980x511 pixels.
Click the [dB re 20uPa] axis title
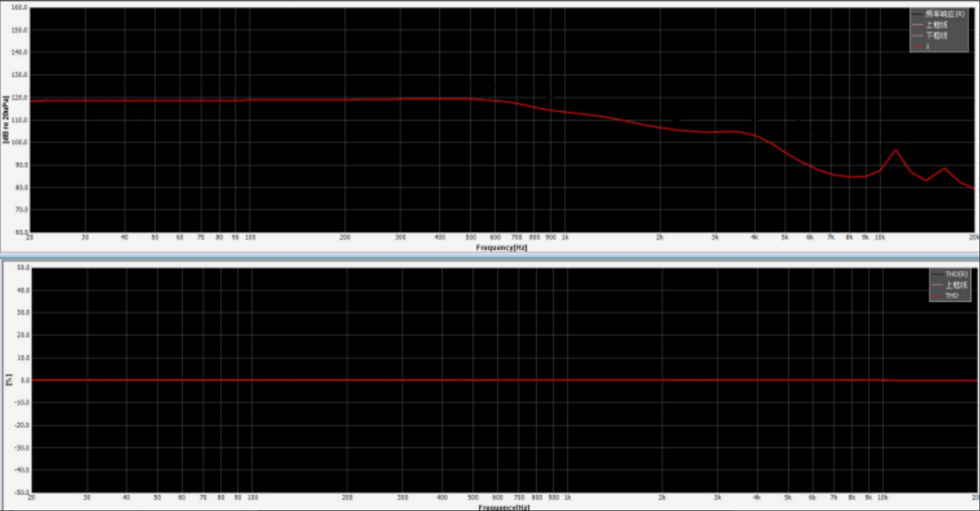(6, 120)
